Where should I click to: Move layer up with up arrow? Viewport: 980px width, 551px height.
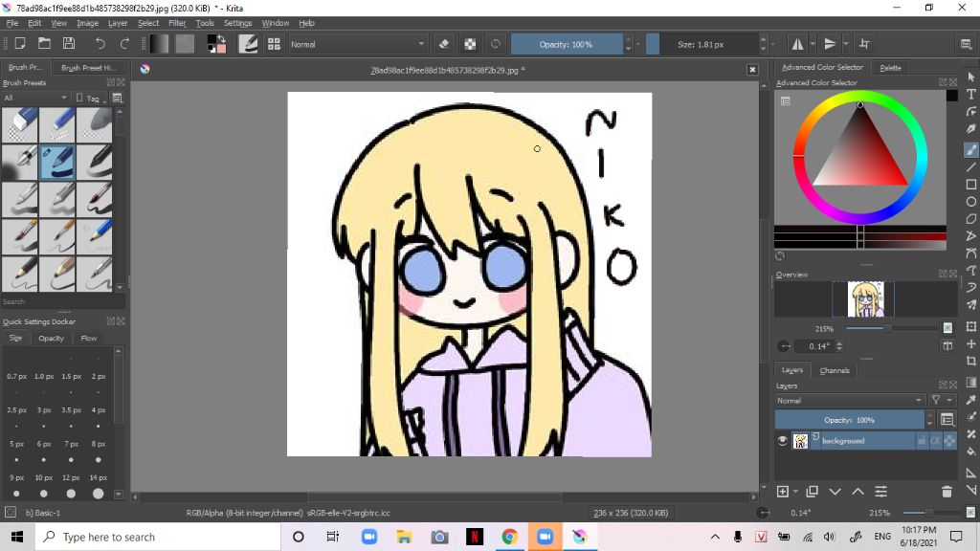pos(858,492)
